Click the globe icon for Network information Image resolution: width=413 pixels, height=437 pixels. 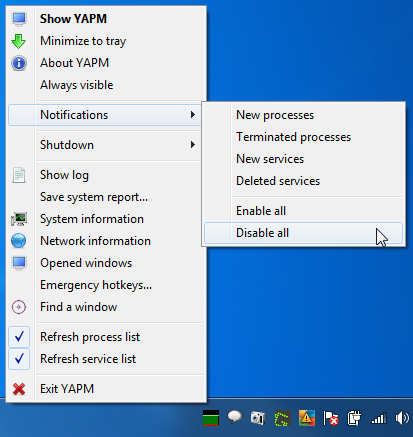pyautogui.click(x=19, y=241)
